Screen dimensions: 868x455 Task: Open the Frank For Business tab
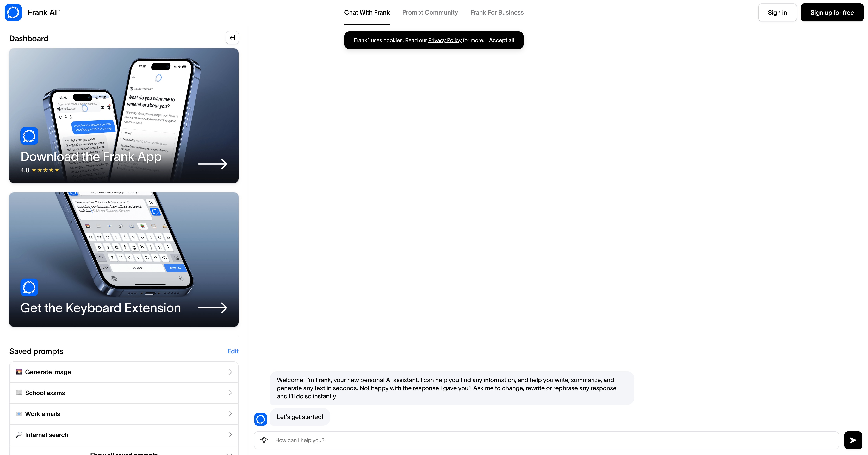click(x=497, y=12)
